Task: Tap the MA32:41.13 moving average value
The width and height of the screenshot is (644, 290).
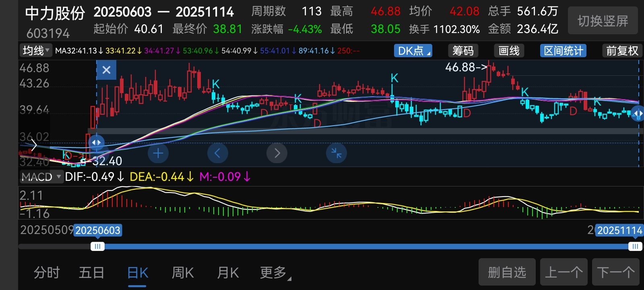Action: pos(79,51)
